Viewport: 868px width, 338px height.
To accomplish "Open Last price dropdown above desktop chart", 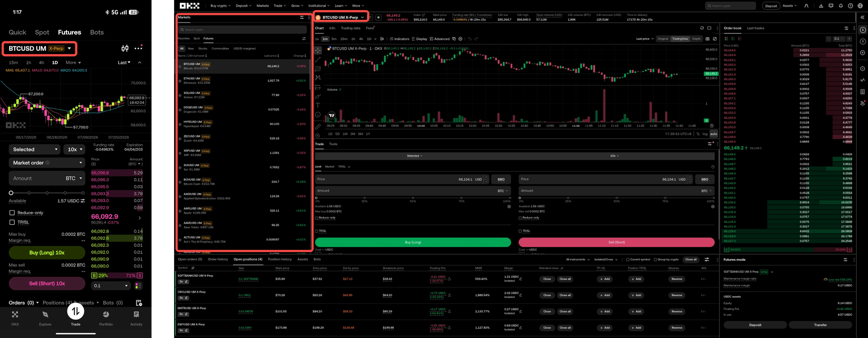I will (645, 39).
